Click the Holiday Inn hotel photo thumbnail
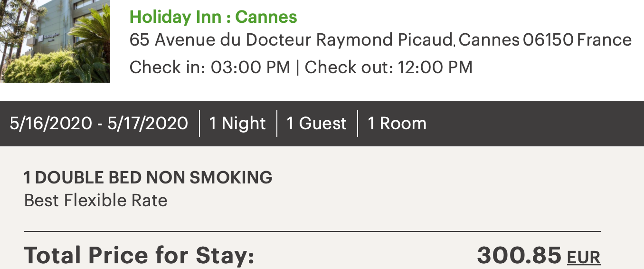Screen dimensions: 644x269 pos(55,41)
